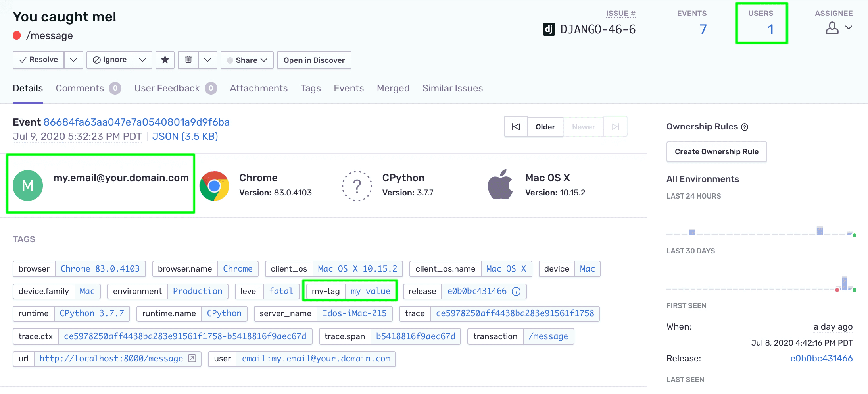Viewport: 868px width, 394px height.
Task: Expand the Resolve options dropdown arrow
Action: [x=73, y=60]
